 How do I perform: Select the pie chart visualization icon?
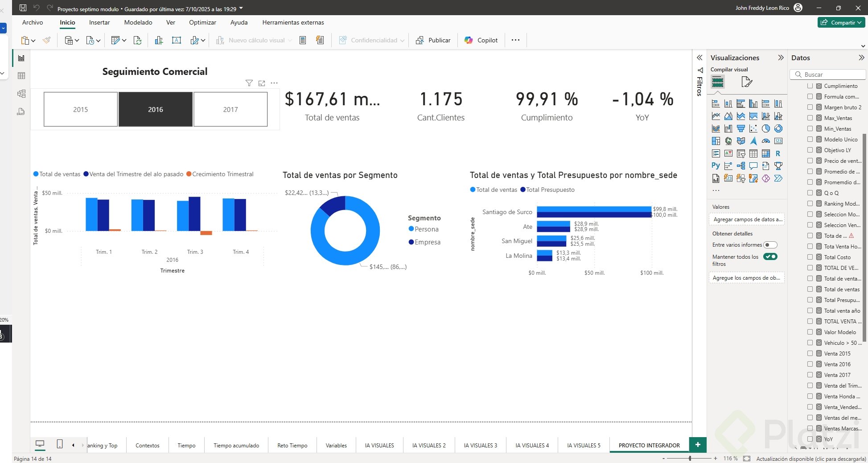click(765, 129)
